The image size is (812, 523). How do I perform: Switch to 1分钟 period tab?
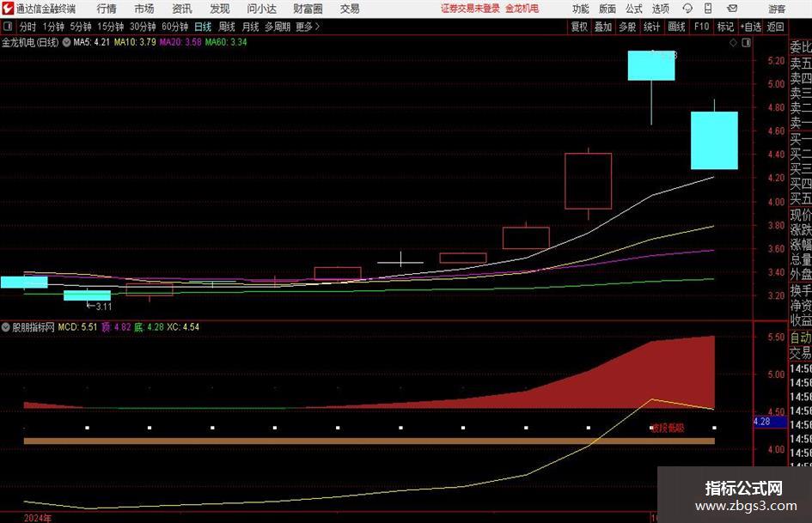(x=53, y=27)
